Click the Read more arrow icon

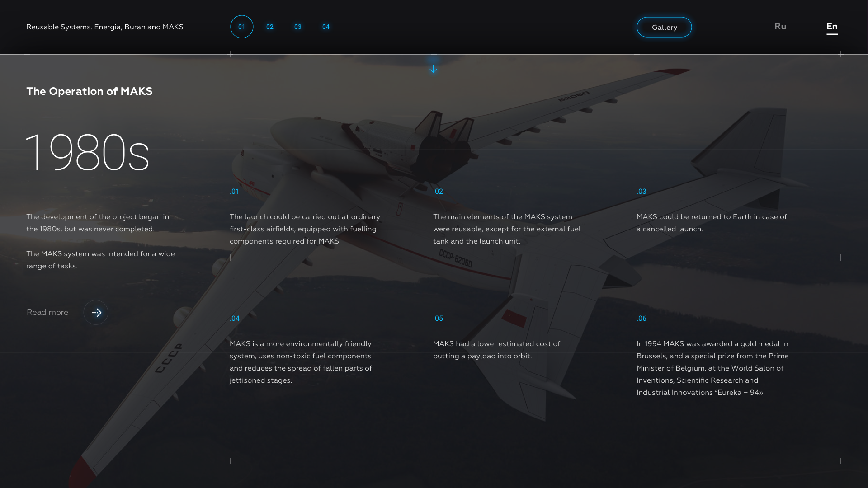pos(96,312)
